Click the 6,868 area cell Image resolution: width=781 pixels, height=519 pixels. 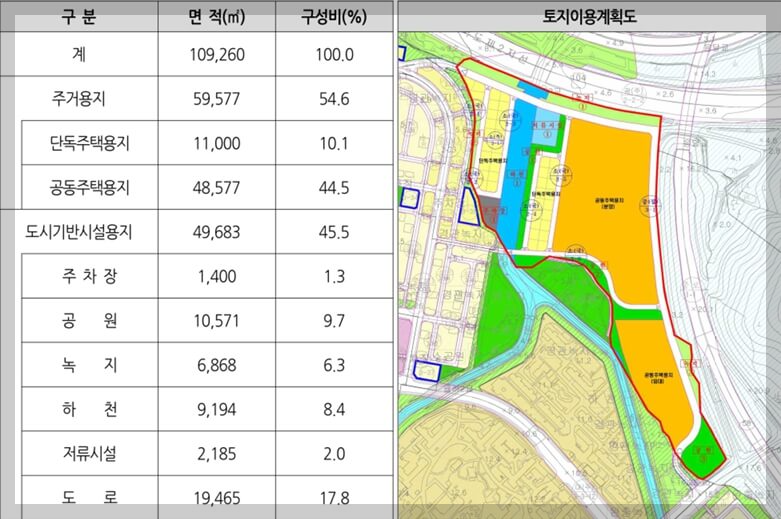click(x=217, y=365)
